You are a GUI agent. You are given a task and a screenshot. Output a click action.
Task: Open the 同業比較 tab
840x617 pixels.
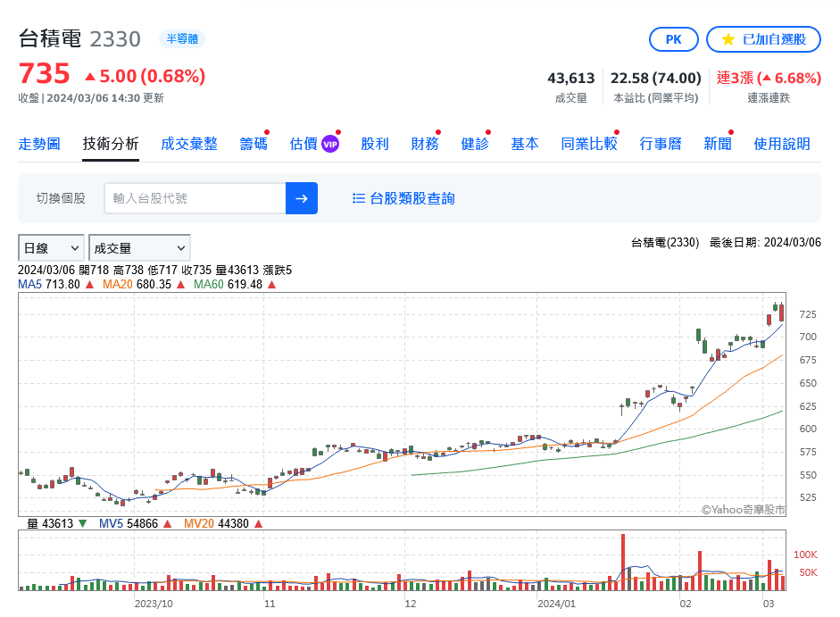click(x=589, y=144)
